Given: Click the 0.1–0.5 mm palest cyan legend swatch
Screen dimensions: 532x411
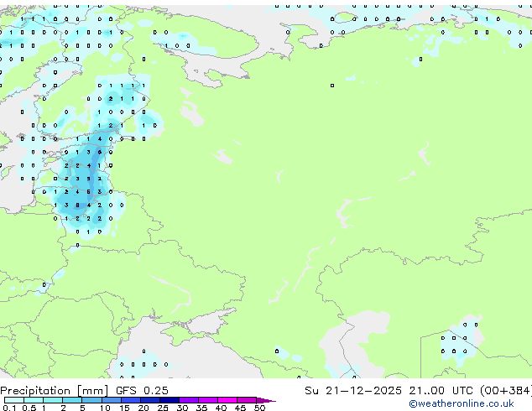Looking at the screenshot, I should pyautogui.click(x=14, y=400).
